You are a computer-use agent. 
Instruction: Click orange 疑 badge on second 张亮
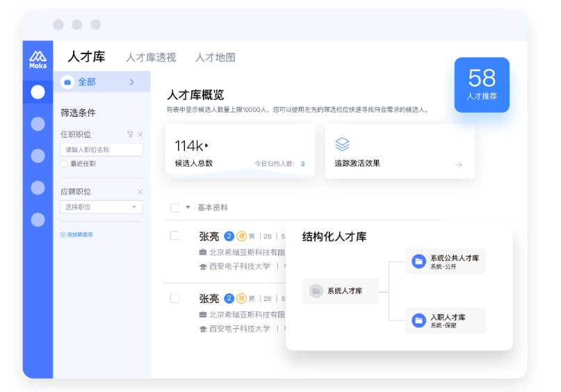pyautogui.click(x=241, y=298)
